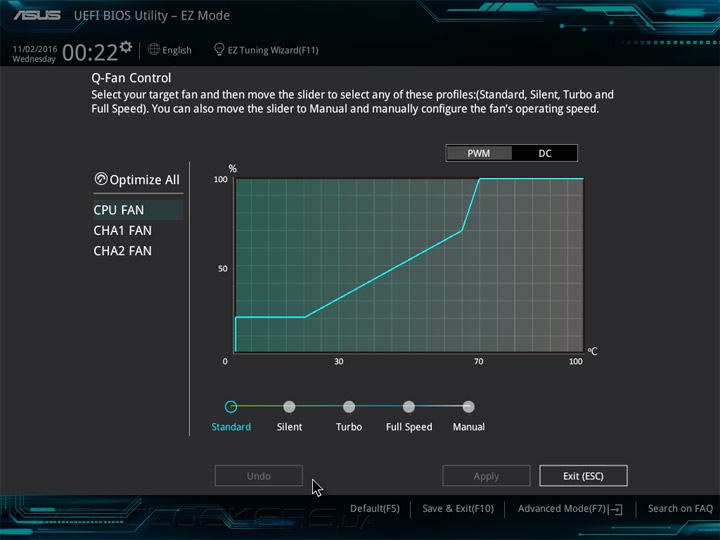Click the globe language icon
Screen dimensions: 720x540
[x=154, y=50]
